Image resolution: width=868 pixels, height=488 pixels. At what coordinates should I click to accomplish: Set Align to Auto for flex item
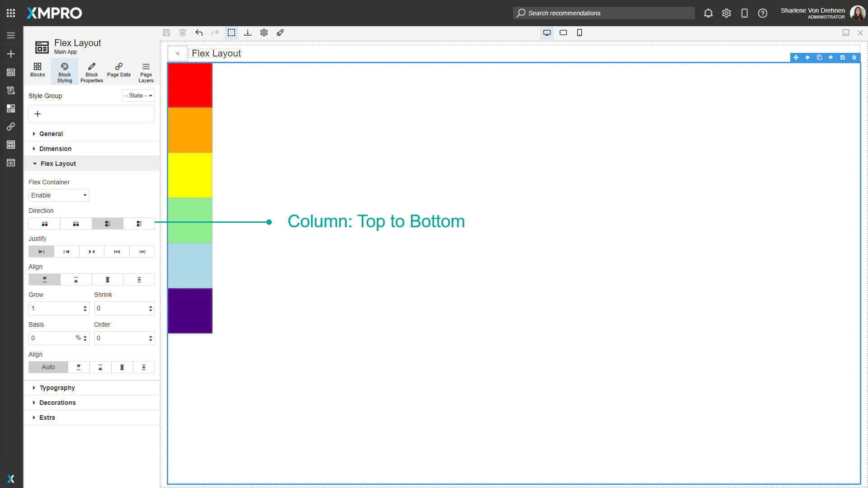coord(48,367)
